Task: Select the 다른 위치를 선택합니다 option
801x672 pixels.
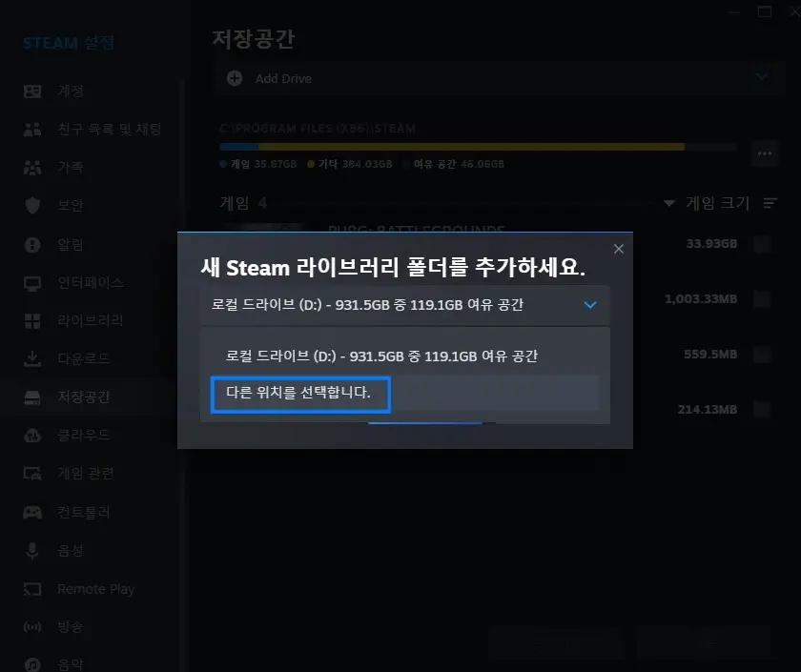Action: click(299, 395)
